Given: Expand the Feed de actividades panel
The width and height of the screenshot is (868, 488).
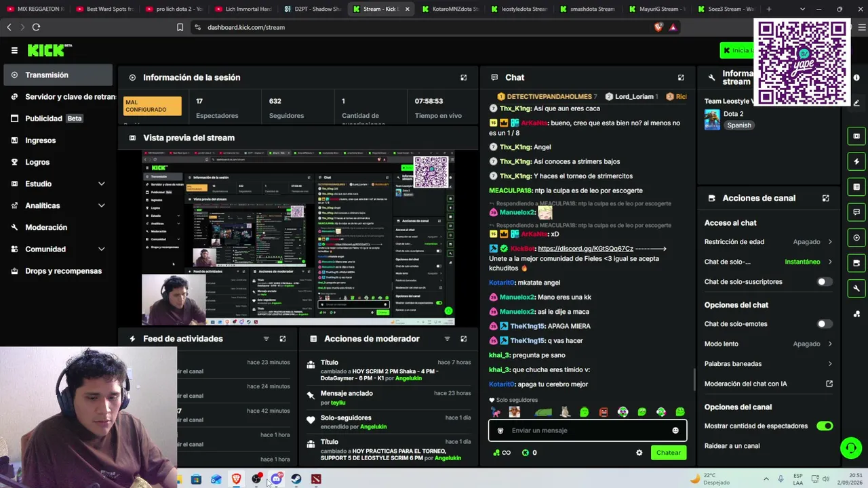Looking at the screenshot, I should click(283, 338).
